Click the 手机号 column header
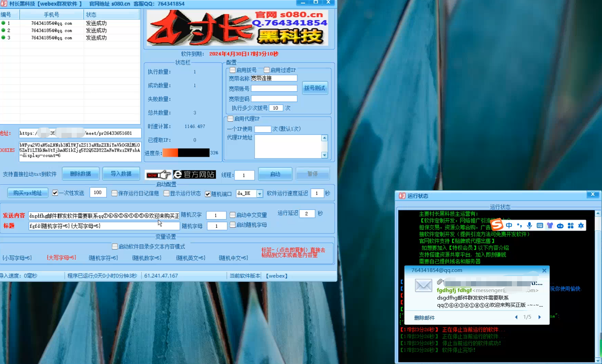Screen dimensions: 602x364 [52, 15]
